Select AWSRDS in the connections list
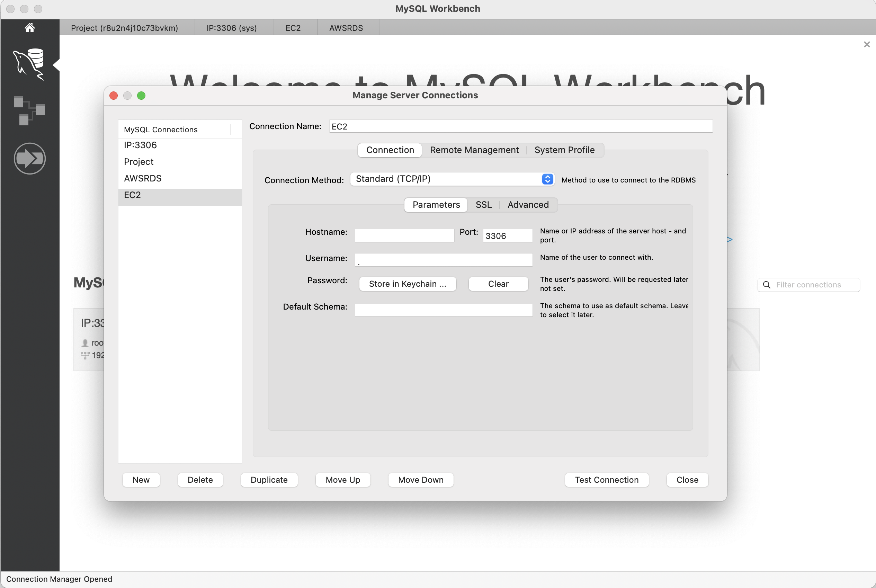876x588 pixels. click(x=180, y=178)
